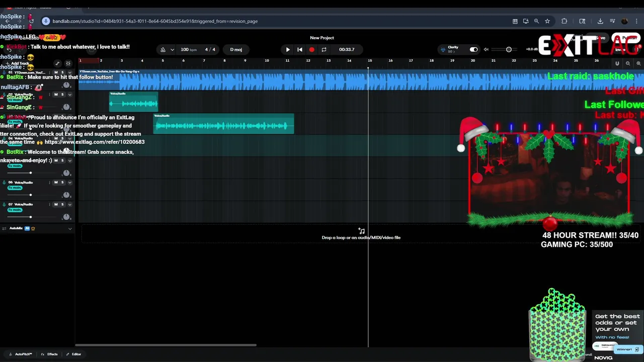Start playback with the play button
The width and height of the screenshot is (644, 362).
(287, 49)
